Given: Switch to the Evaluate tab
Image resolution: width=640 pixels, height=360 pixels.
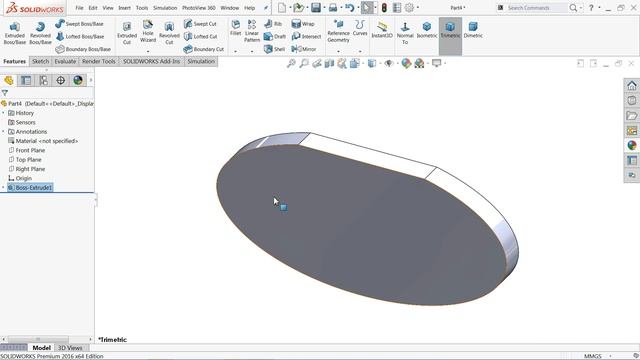Looking at the screenshot, I should pyautogui.click(x=65, y=61).
